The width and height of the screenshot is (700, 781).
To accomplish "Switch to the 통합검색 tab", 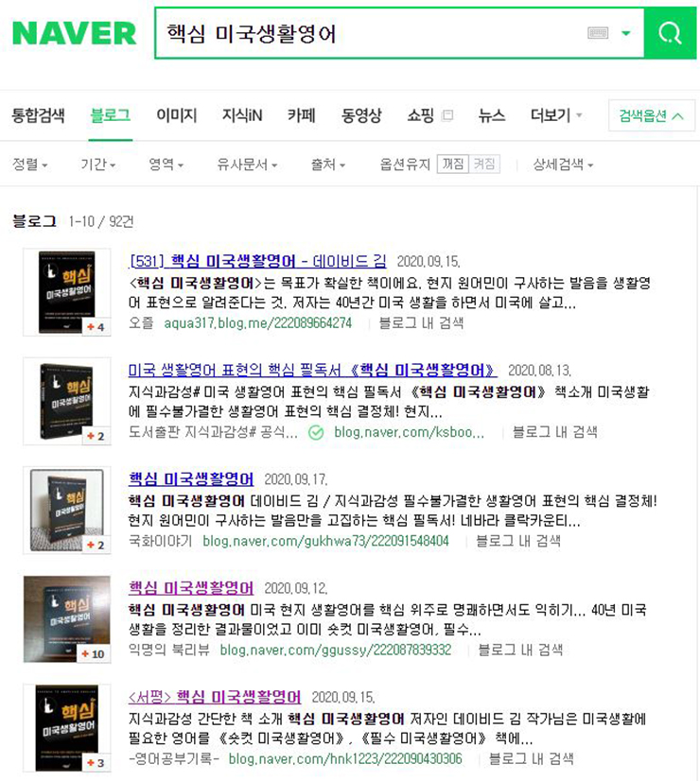I will (38, 115).
